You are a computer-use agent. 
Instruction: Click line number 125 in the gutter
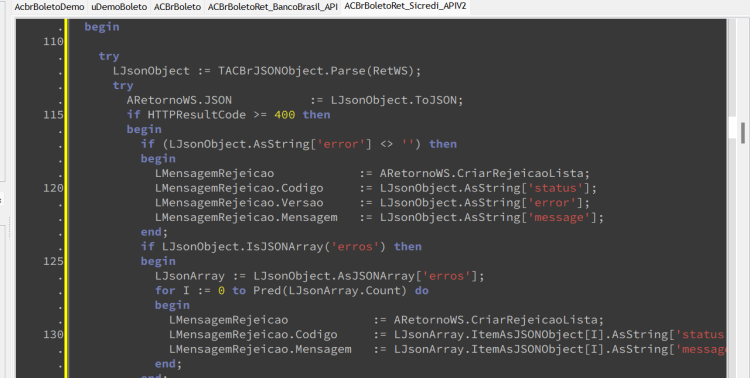[x=53, y=261]
